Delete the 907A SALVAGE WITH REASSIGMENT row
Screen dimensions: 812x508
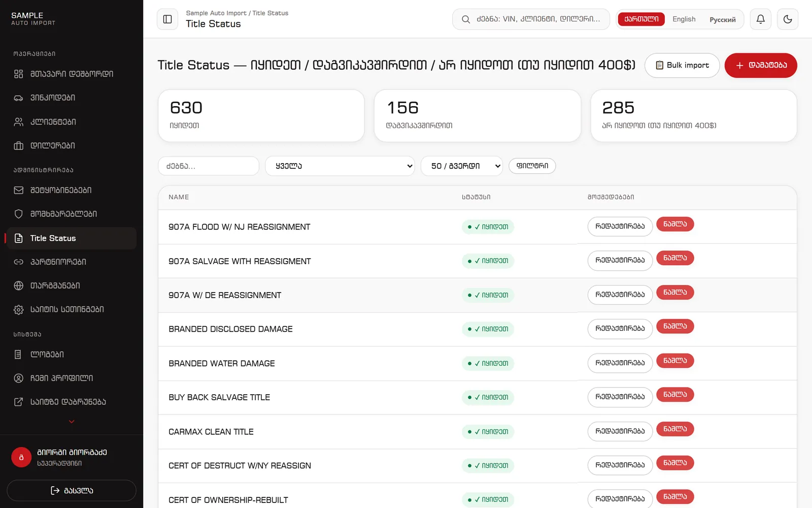[675, 258]
